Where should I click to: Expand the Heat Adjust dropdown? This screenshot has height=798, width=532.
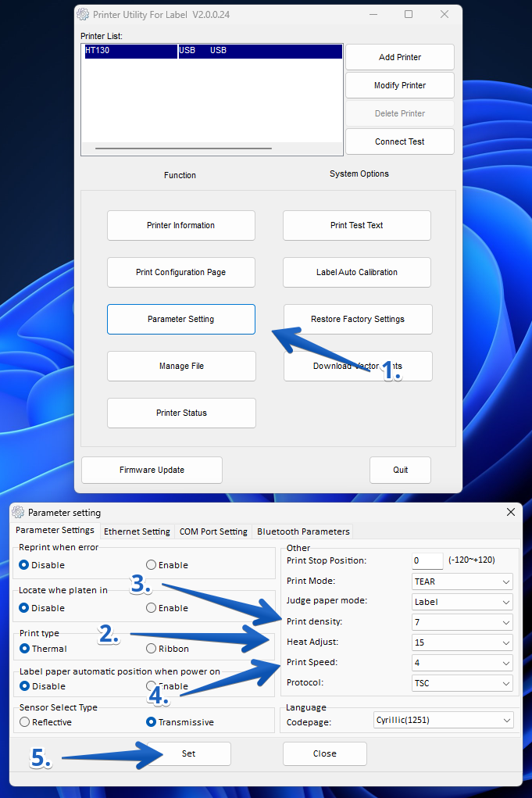point(462,642)
